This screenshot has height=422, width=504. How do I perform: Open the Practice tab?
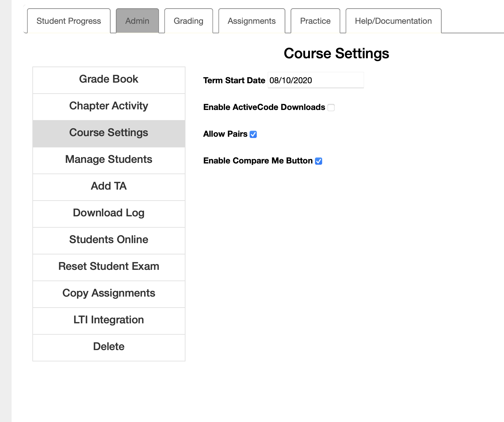[x=315, y=21]
